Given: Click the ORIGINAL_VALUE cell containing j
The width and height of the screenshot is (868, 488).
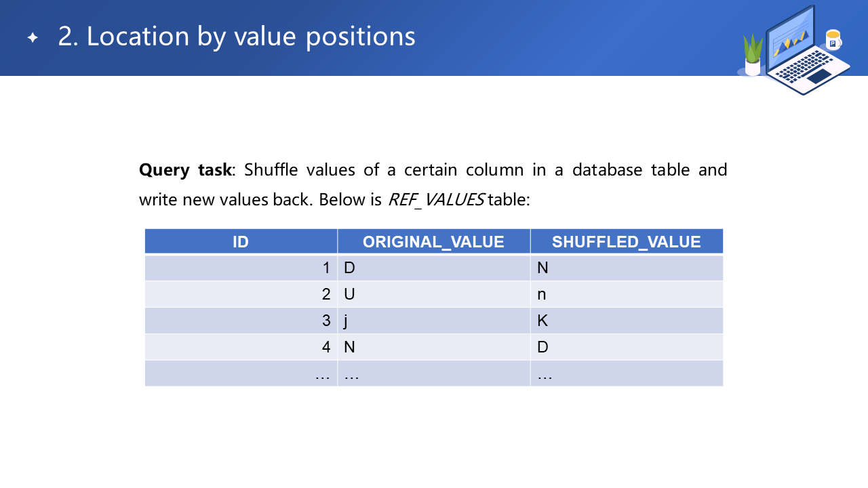Looking at the screenshot, I should click(x=433, y=321).
